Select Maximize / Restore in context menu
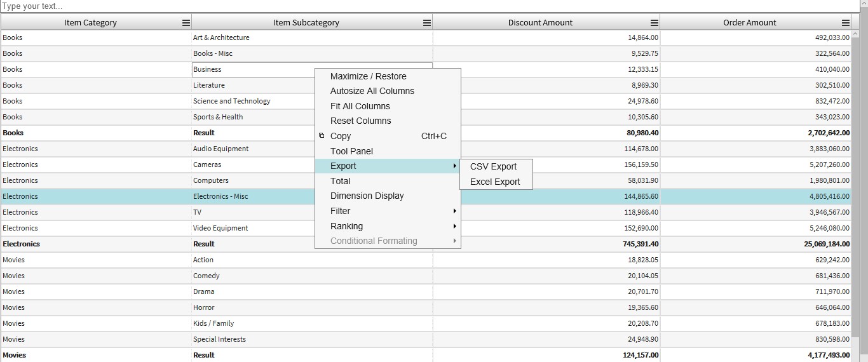This screenshot has width=868, height=362. (368, 76)
